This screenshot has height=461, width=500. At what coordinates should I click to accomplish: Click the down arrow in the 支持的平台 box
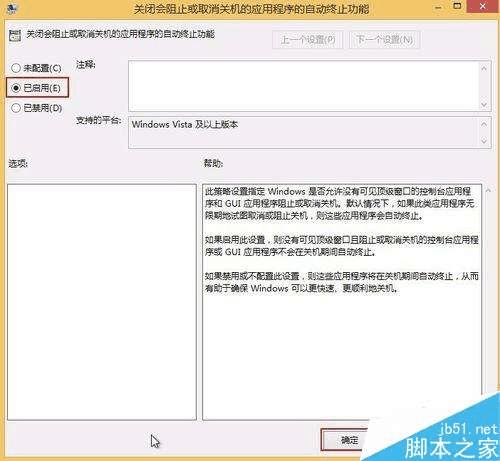484,141
